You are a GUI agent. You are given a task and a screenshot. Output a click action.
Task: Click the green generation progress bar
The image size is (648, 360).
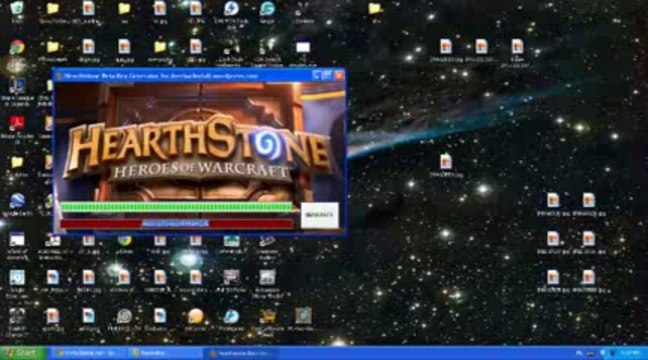click(x=176, y=207)
